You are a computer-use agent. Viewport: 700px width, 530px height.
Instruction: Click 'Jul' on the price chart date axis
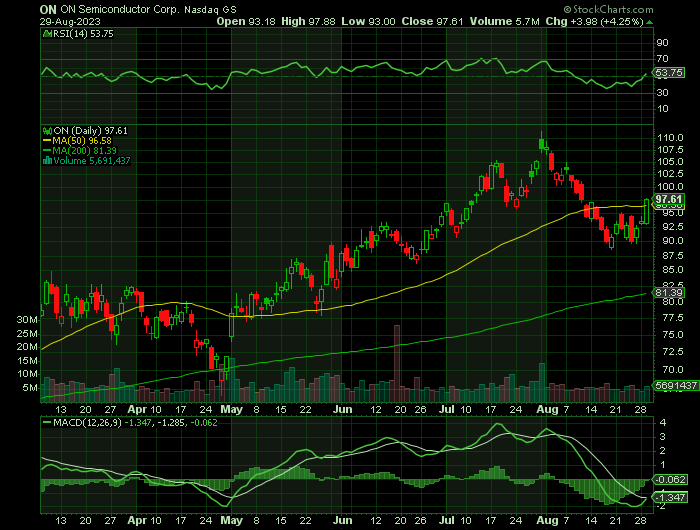click(x=446, y=409)
